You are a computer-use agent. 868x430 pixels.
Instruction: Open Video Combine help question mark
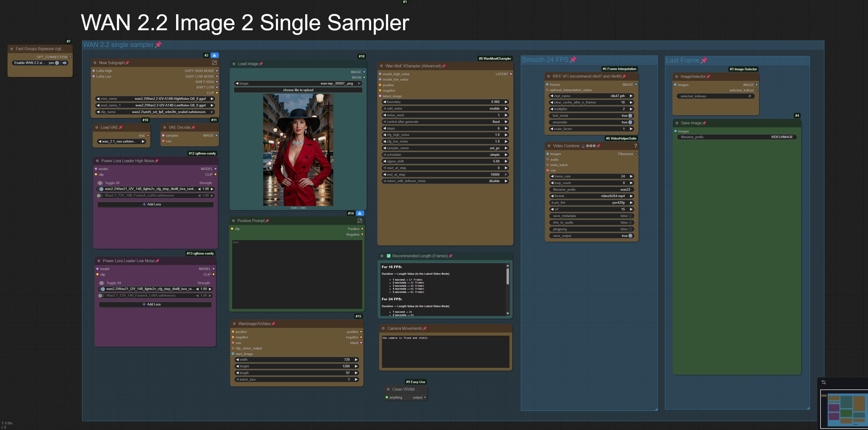[x=635, y=146]
